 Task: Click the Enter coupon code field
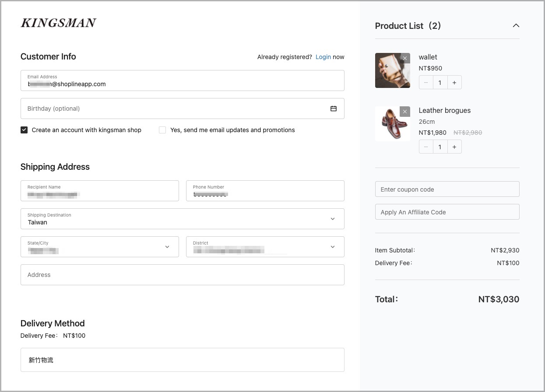coord(447,189)
